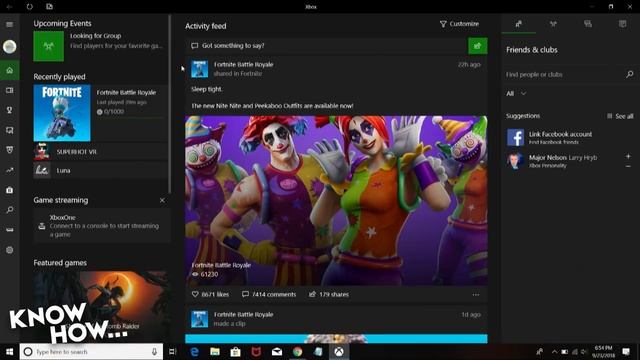Screen dimensions: 640x360
Task: Open the Tomb Raider featured game tile
Action: (x=100, y=307)
